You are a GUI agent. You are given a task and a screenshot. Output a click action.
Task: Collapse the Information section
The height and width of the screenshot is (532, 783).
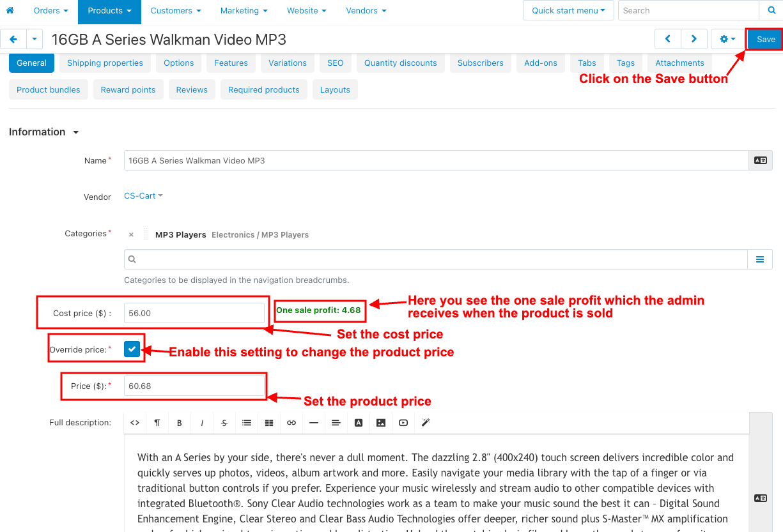click(44, 132)
